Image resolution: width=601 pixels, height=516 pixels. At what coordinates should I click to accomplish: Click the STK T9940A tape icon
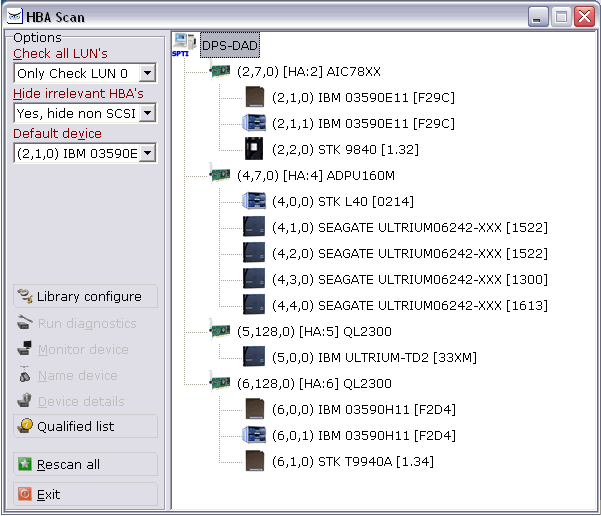pyautogui.click(x=254, y=461)
